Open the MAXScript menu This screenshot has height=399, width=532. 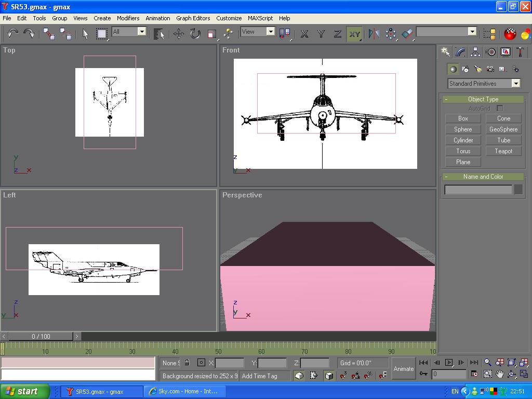pos(260,18)
